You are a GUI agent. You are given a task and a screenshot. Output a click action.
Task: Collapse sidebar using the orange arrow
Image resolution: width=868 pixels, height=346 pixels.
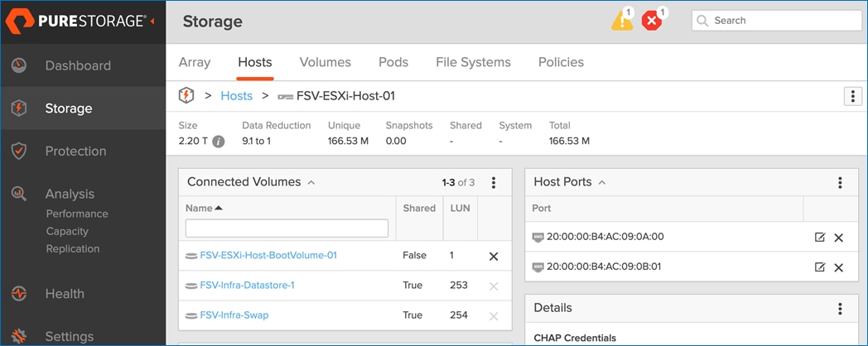click(x=152, y=22)
